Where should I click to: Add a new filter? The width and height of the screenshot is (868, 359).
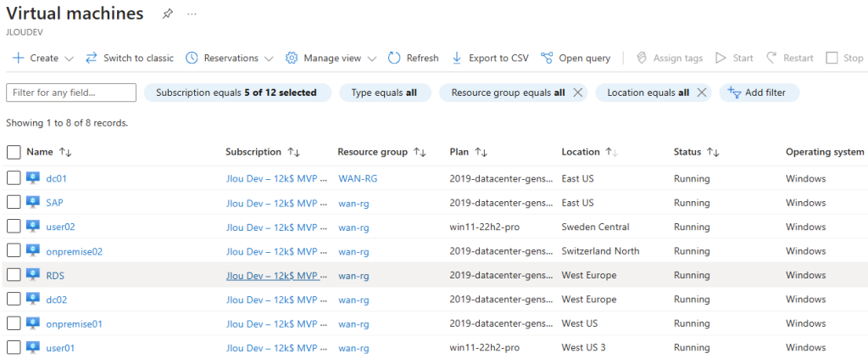coord(759,93)
